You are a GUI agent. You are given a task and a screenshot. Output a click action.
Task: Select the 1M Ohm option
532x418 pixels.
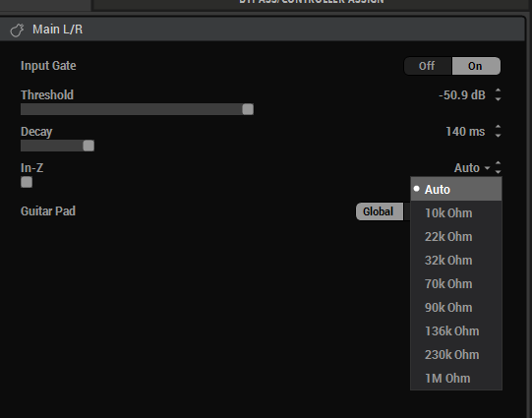coord(456,379)
